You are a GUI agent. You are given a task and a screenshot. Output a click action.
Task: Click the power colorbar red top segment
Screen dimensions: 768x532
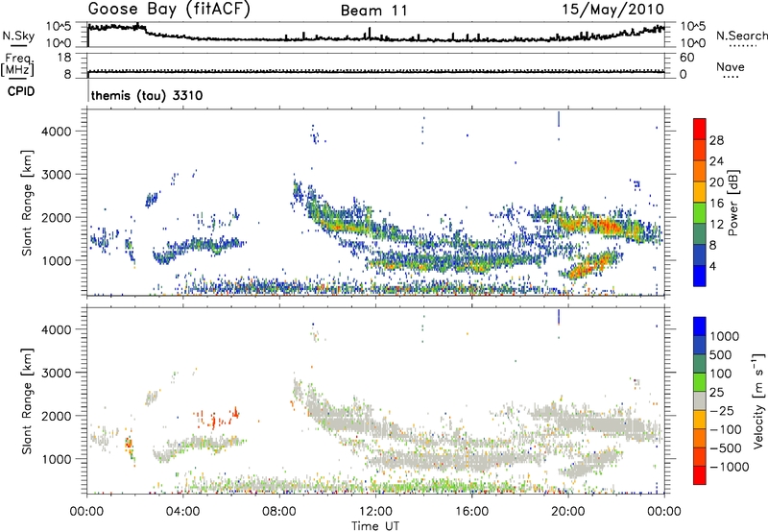click(700, 129)
